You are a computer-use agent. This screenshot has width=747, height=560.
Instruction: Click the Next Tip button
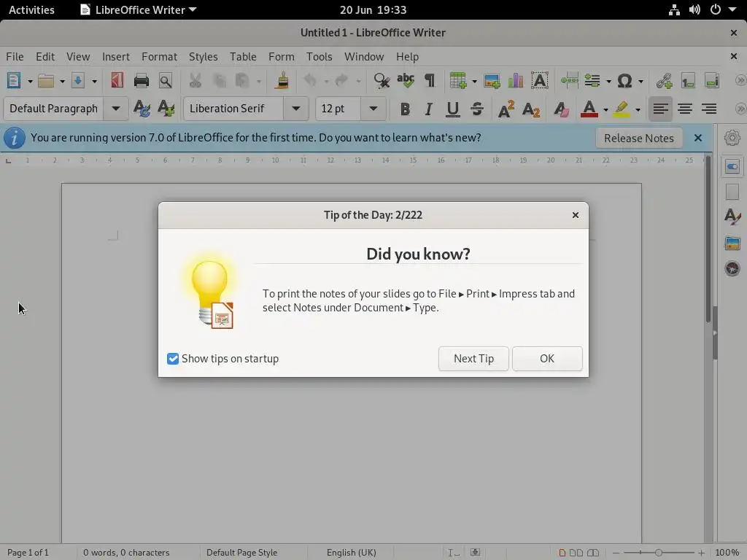click(x=473, y=359)
